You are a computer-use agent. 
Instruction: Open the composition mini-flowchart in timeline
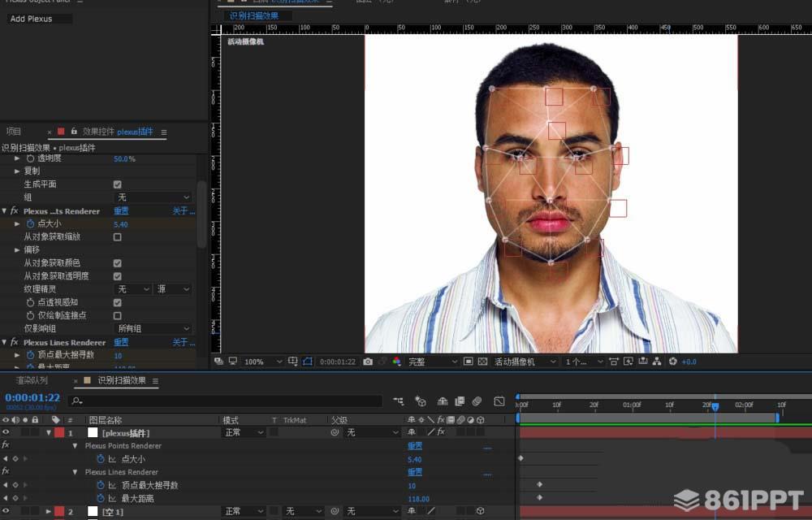pyautogui.click(x=398, y=401)
